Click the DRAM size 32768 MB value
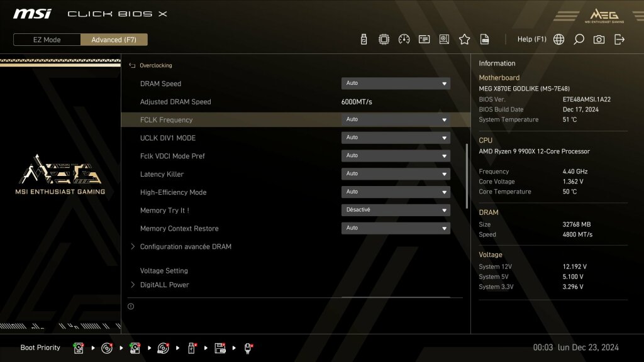Viewport: 644px width, 362px height. pyautogui.click(x=577, y=224)
